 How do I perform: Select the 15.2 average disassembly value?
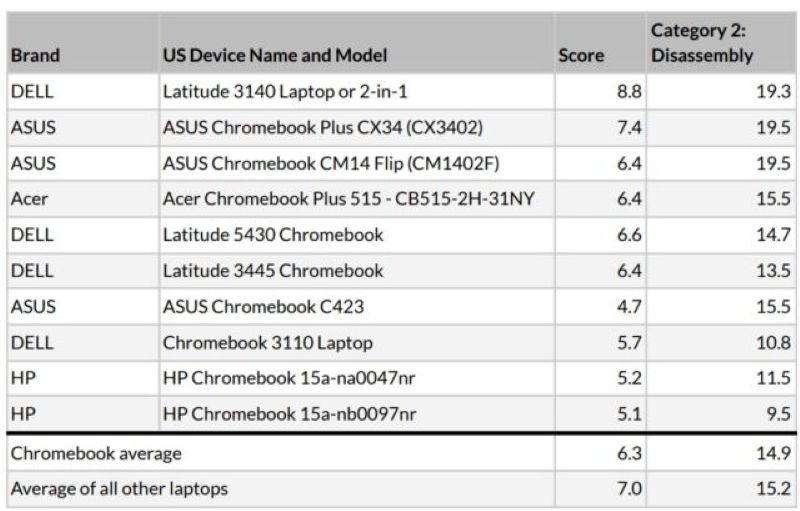click(x=773, y=489)
